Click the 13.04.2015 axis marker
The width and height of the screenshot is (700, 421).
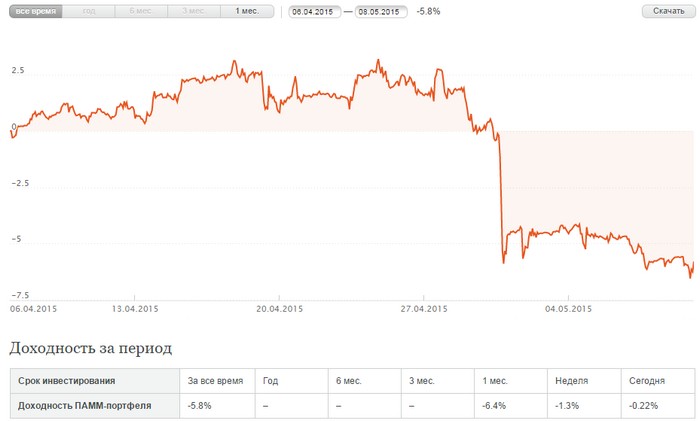pos(135,308)
